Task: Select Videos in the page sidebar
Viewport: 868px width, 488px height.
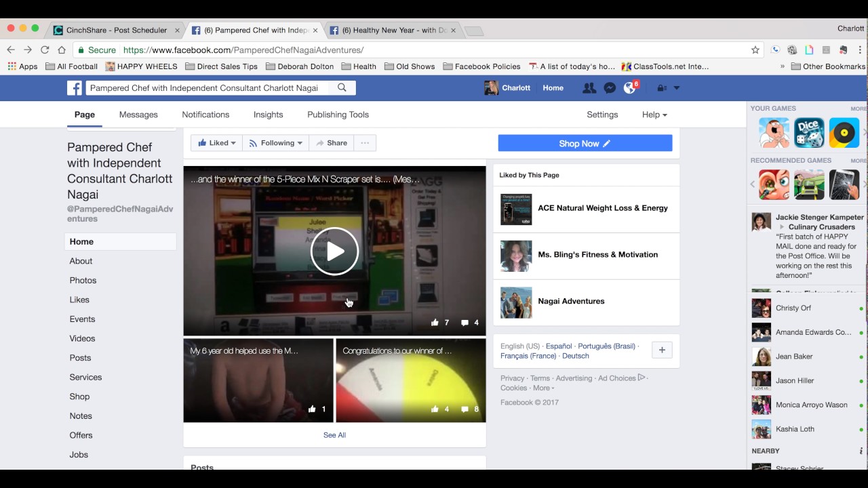Action: [82, 339]
